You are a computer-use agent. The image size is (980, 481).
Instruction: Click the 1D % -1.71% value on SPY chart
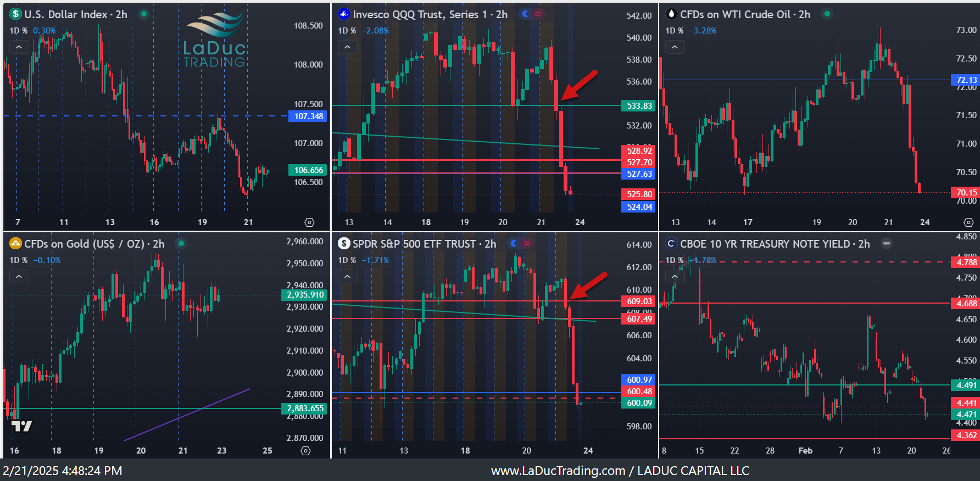[375, 260]
